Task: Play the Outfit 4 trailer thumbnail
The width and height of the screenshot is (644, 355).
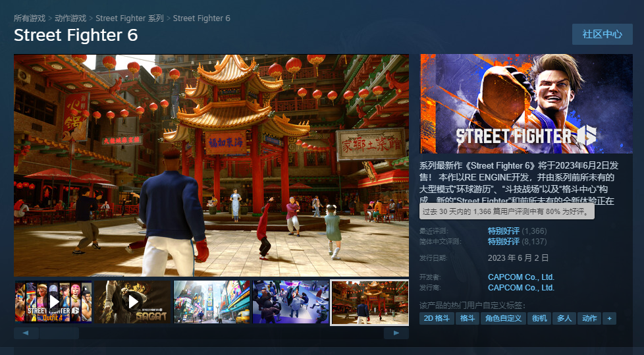Action: 53,302
